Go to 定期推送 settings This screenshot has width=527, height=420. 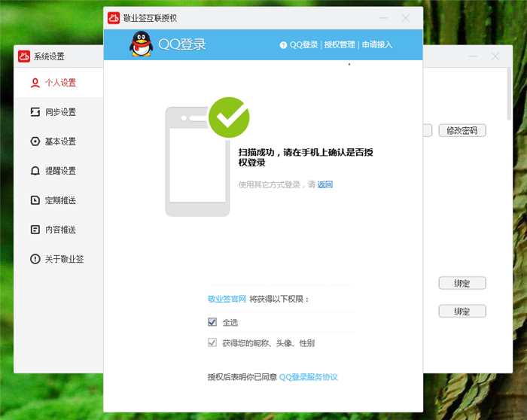(59, 200)
